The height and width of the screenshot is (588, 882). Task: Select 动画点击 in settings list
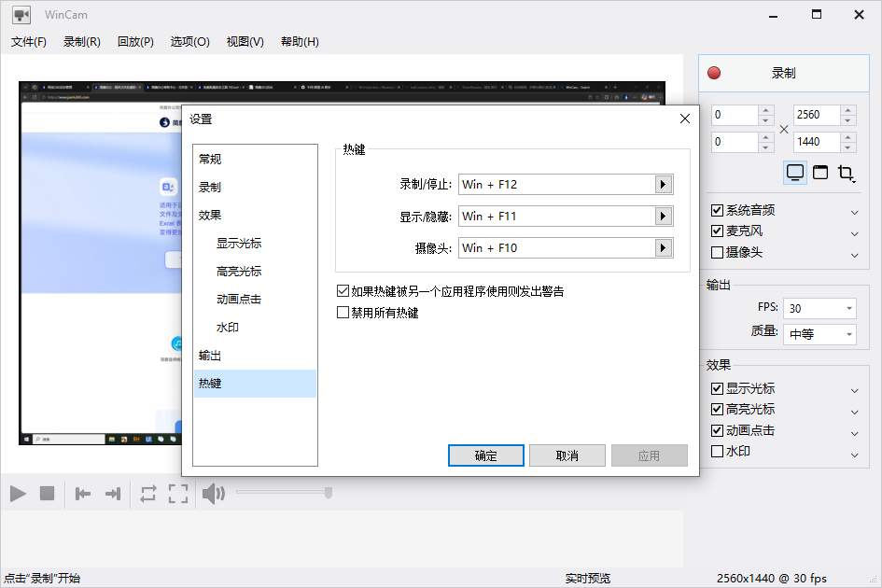(255, 300)
